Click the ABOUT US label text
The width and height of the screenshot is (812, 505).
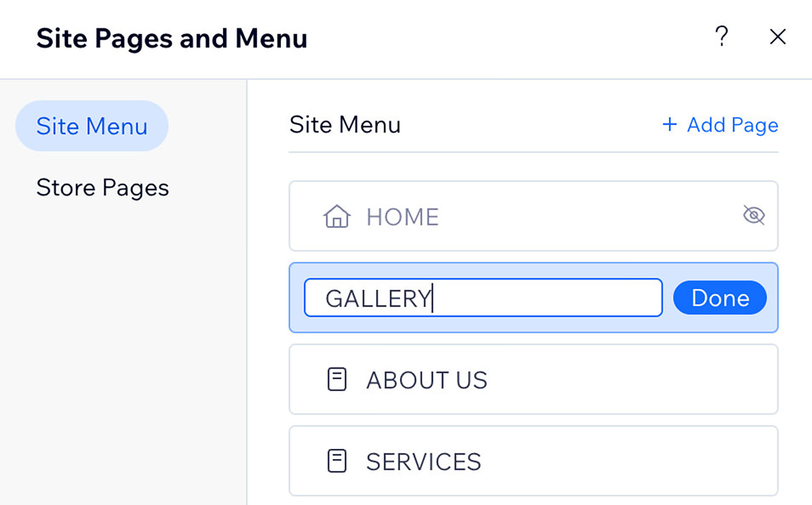click(426, 380)
